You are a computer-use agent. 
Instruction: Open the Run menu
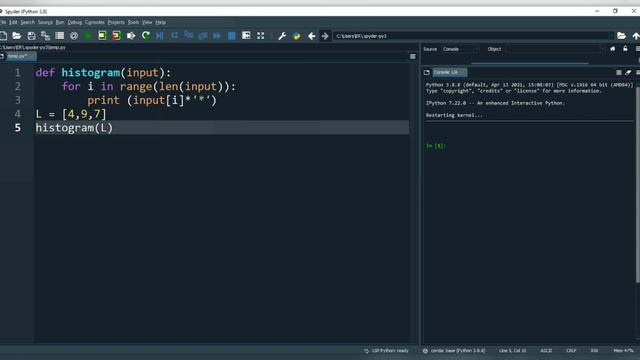[60, 22]
